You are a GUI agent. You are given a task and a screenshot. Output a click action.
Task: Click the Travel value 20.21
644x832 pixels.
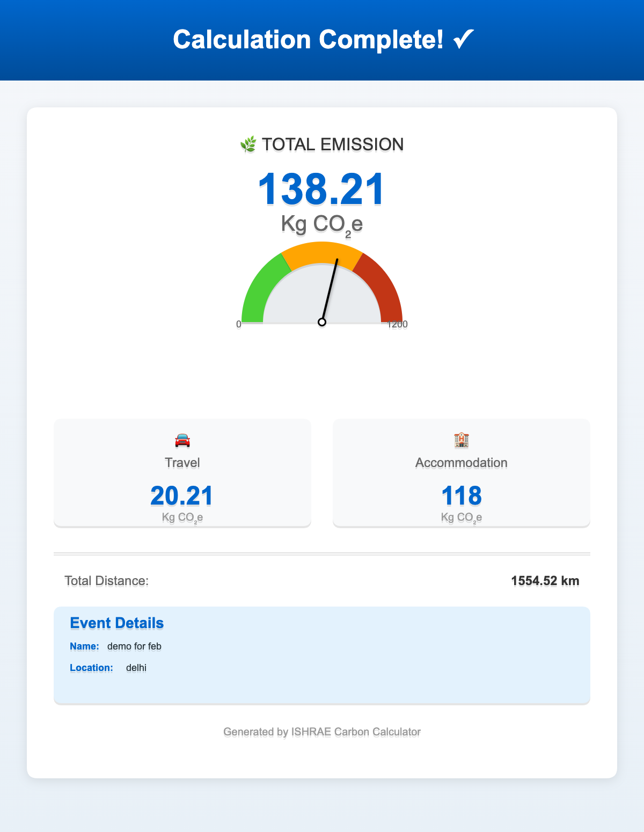click(182, 495)
